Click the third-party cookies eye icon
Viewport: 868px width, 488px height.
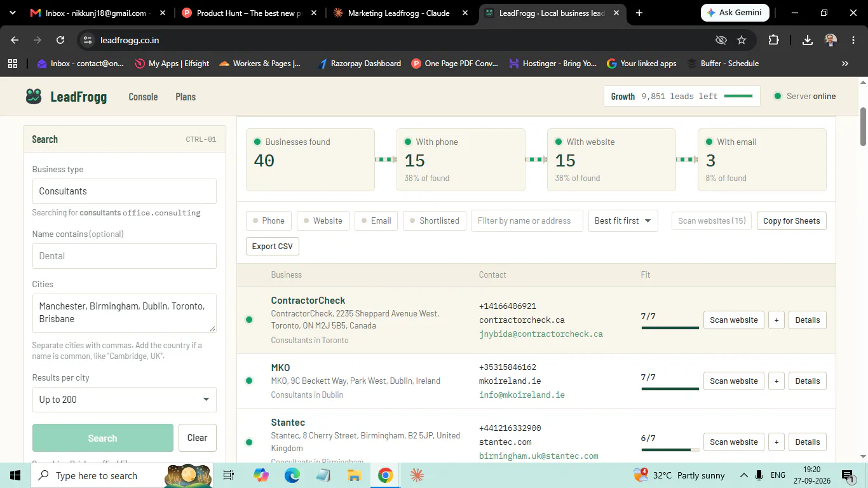pos(721,40)
